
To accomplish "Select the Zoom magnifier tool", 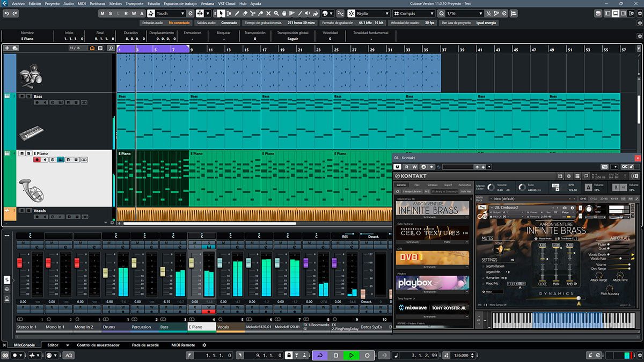I will pos(276,13).
